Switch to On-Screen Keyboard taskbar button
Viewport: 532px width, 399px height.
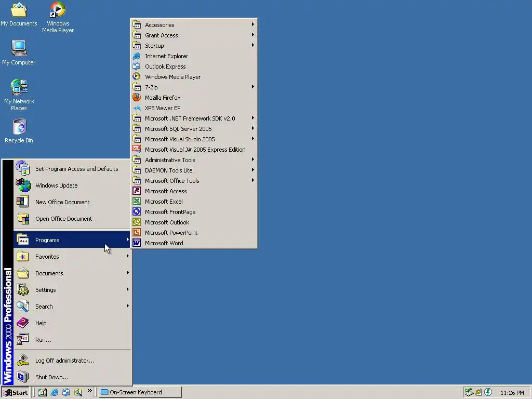tap(140, 392)
